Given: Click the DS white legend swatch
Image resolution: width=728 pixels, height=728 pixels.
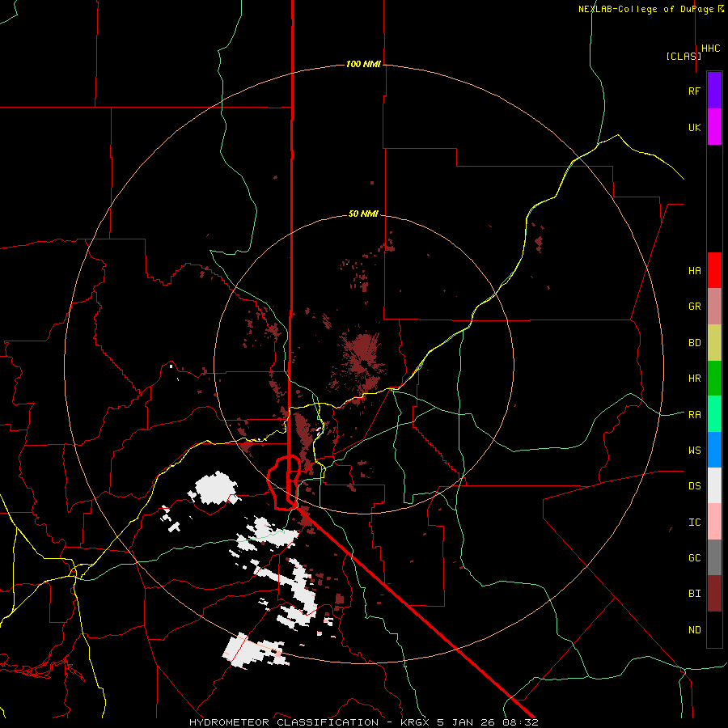Looking at the screenshot, I should tap(714, 485).
